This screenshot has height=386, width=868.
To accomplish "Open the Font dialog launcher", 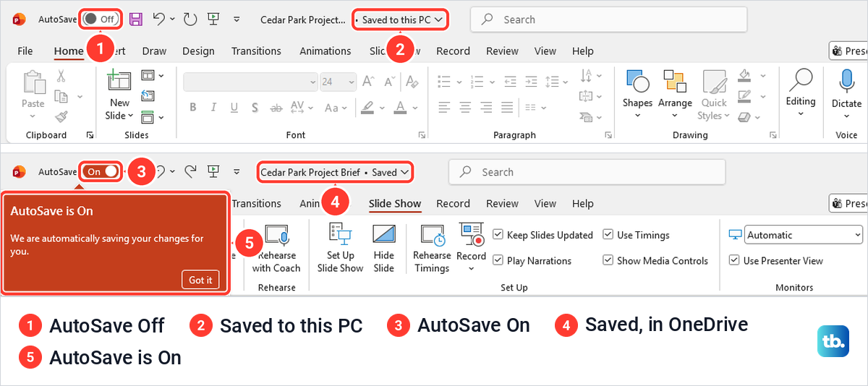I will (420, 135).
